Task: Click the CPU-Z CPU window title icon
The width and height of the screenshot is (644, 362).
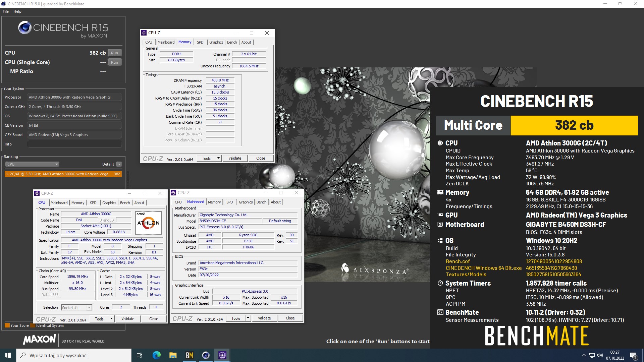Action: (37, 193)
